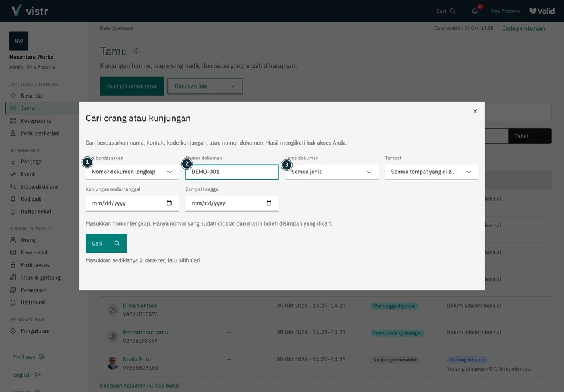The height and width of the screenshot is (392, 564).
Task: Click the Profil saya user icon
Action: click(42, 357)
